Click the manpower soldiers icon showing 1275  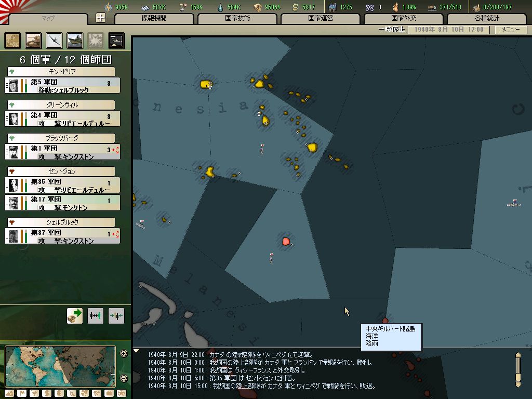click(x=332, y=7)
